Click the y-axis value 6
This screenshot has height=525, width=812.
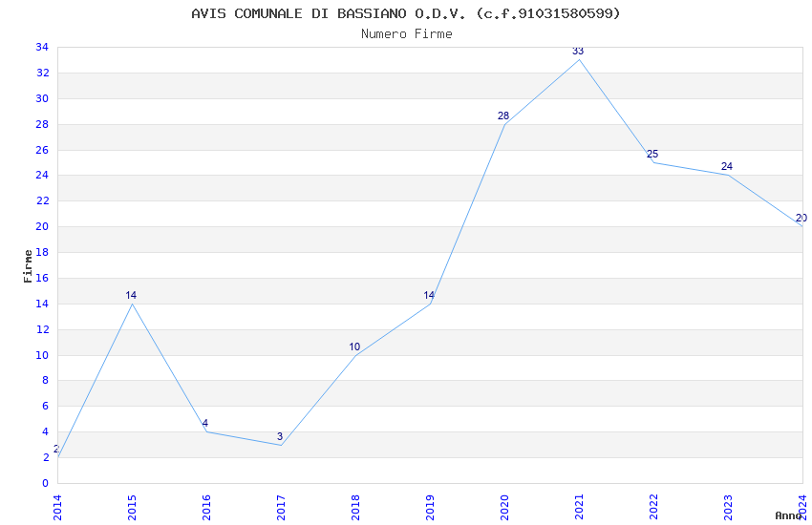click(x=45, y=406)
